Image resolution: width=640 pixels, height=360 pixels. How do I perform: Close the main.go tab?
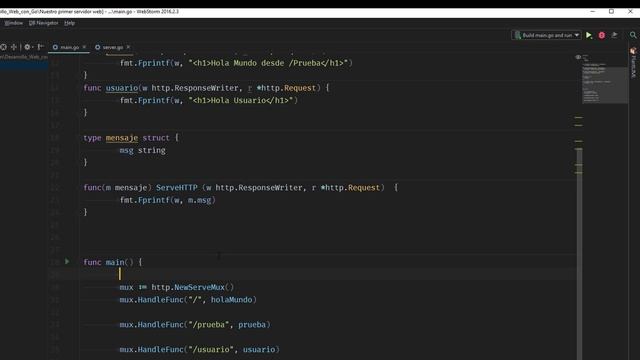(84, 47)
